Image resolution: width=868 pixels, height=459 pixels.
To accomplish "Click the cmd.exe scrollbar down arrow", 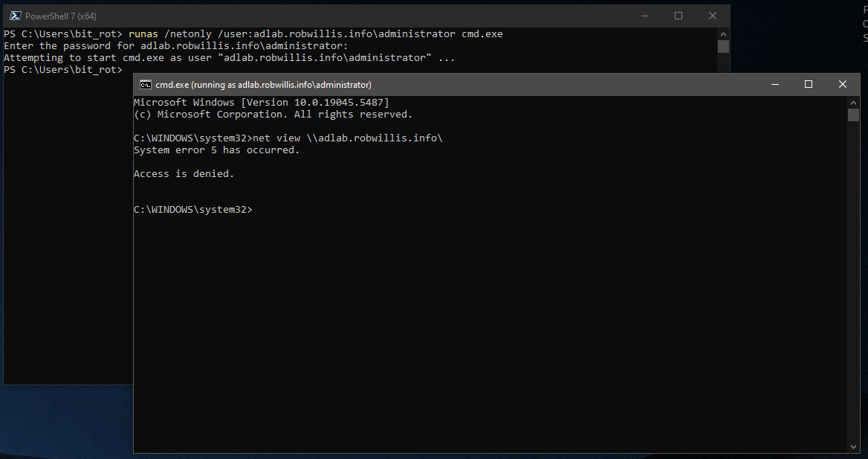I will tap(853, 446).
